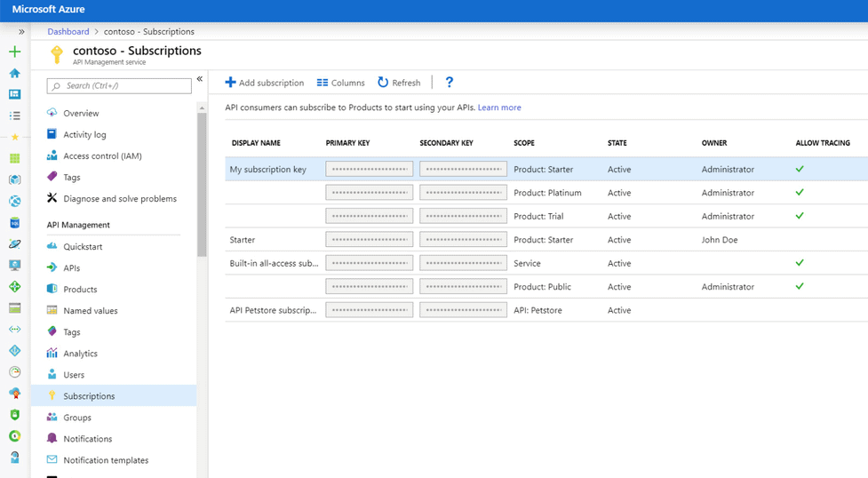Sort by the Display Name column header
The image size is (868, 478).
pos(256,143)
